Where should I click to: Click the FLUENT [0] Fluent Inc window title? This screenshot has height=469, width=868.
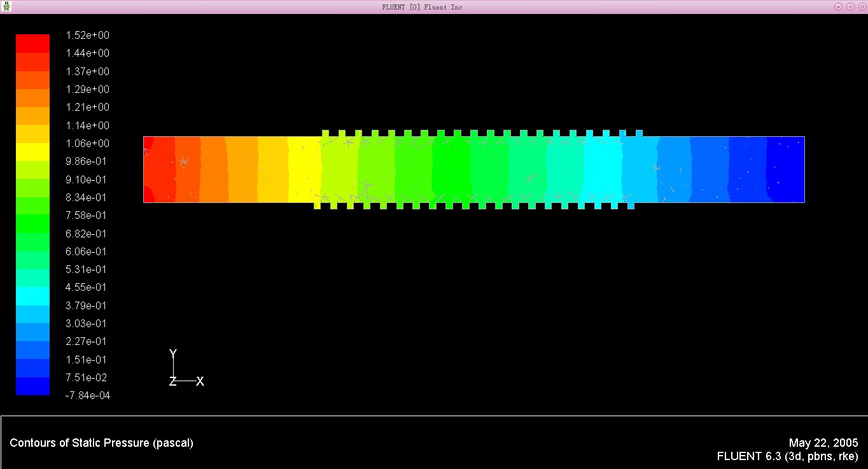click(x=422, y=7)
